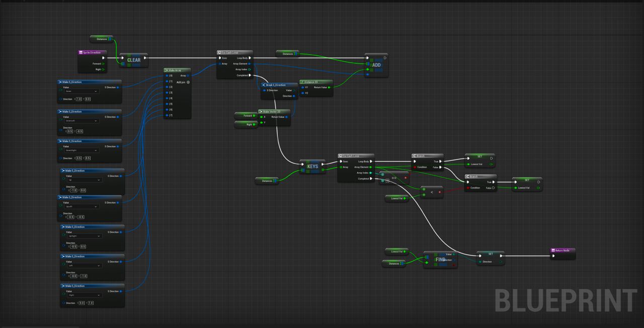Click Y field -1.0 in Left direction node
Image resolution: width=644 pixels, height=328 pixels.
coord(84,276)
